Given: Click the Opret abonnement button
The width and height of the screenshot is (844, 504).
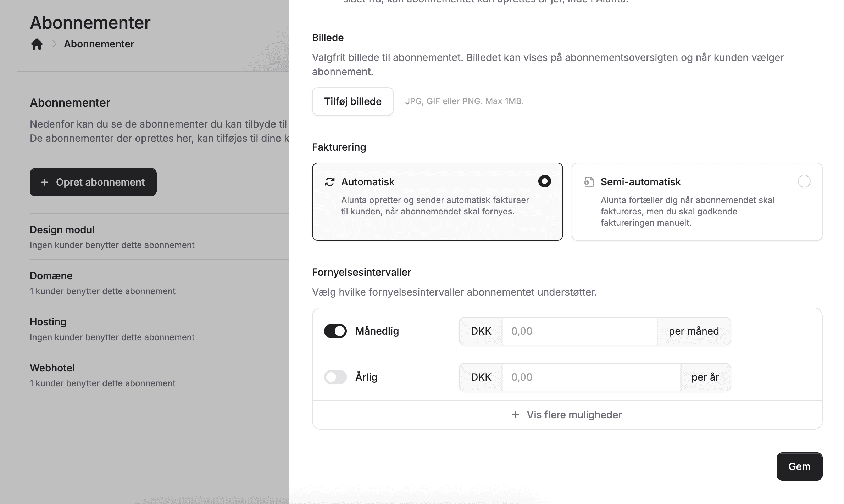Looking at the screenshot, I should pos(93,182).
